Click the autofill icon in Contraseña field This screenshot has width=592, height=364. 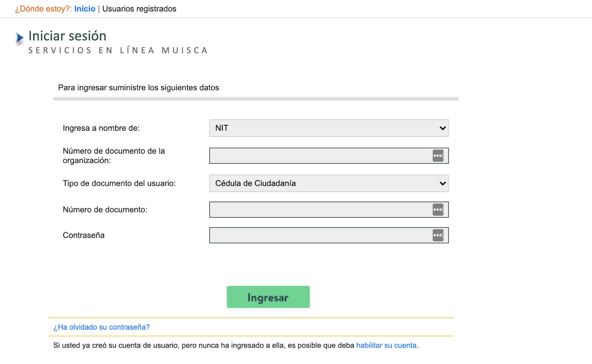(x=438, y=235)
